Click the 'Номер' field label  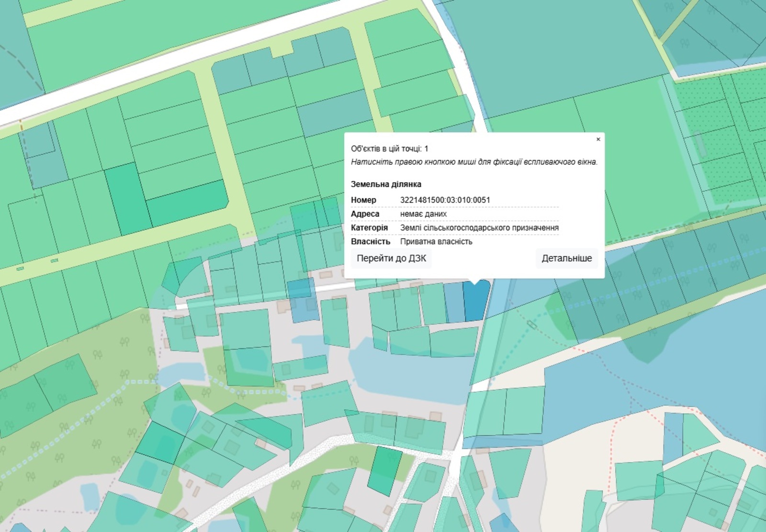(x=363, y=200)
